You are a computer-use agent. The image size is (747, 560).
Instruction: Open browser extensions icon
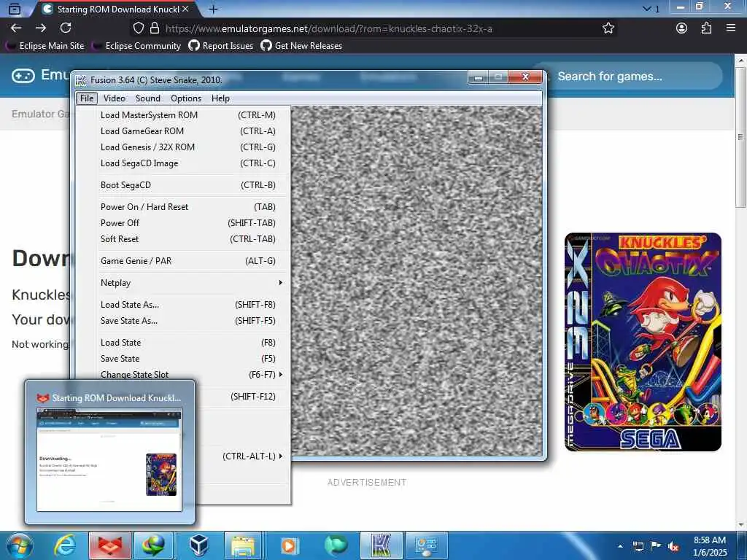click(706, 28)
